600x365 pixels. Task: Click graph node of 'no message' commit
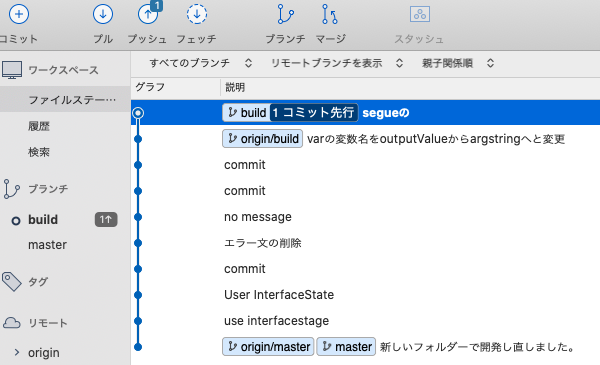coord(138,217)
